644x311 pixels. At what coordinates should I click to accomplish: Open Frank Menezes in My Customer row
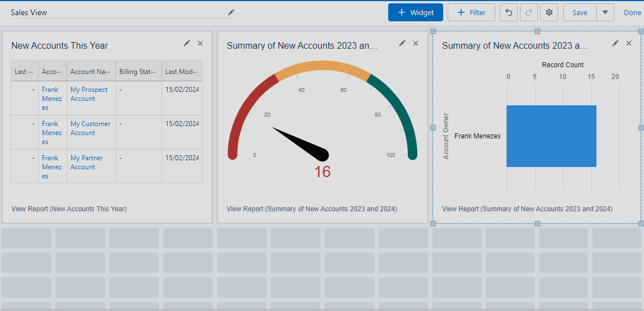52,132
